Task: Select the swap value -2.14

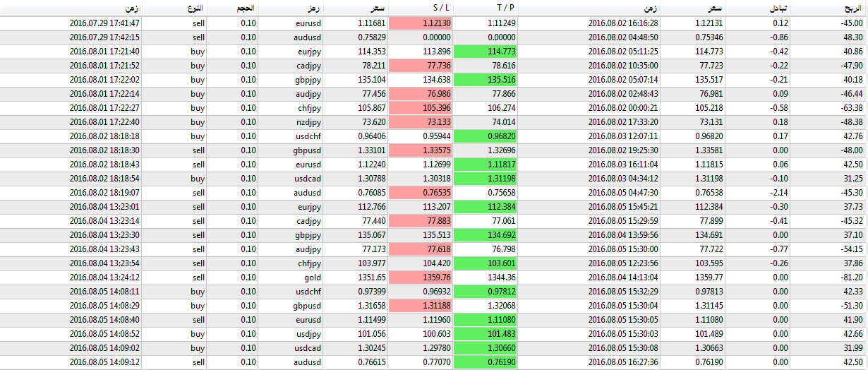Action: coord(780,192)
